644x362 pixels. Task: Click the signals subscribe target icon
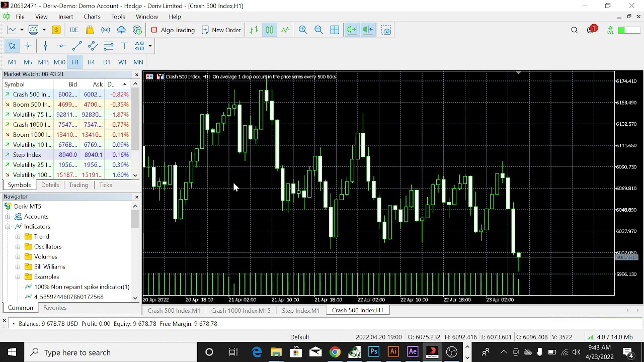(137, 30)
